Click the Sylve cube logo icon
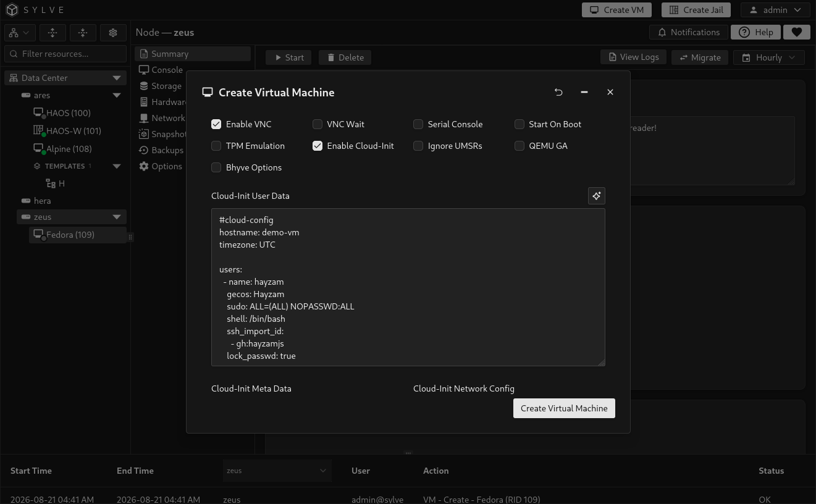Image resolution: width=816 pixels, height=504 pixels. pos(12,10)
